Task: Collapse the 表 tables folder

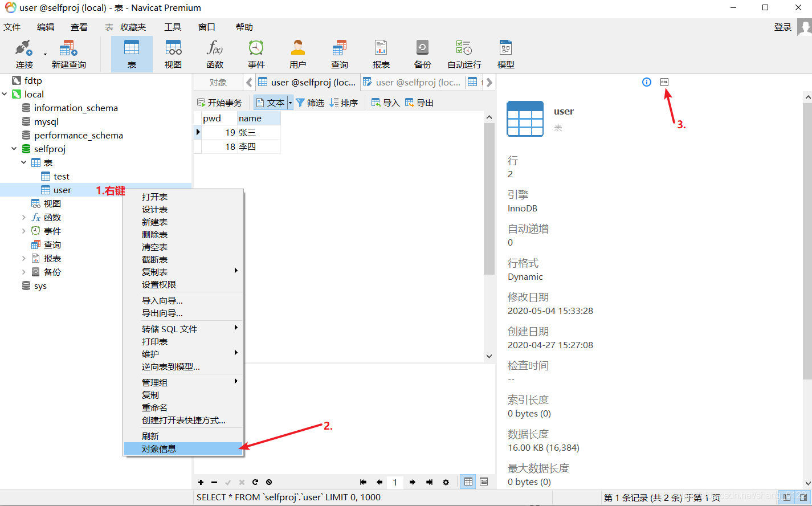Action: point(24,163)
